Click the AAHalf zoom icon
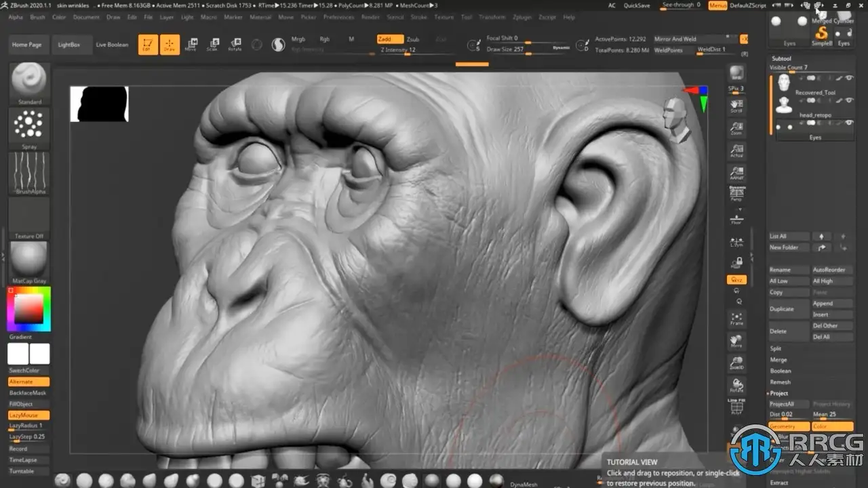The image size is (868, 488). tap(736, 174)
